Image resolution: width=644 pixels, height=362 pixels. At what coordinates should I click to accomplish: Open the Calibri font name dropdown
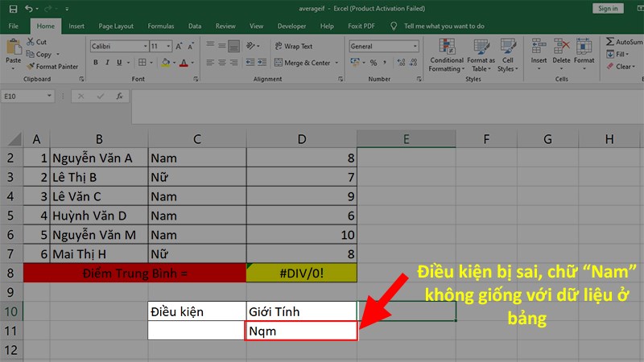145,47
